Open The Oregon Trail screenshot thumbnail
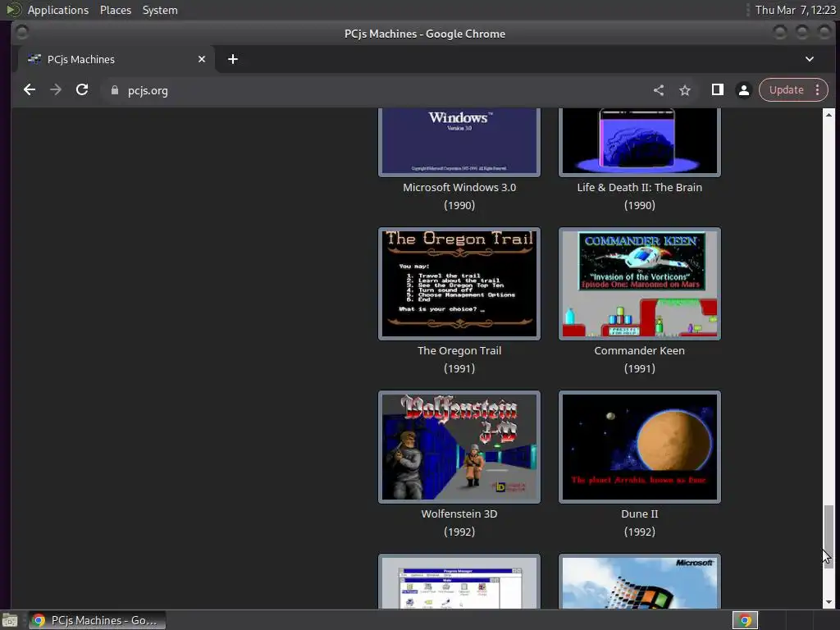 459,283
